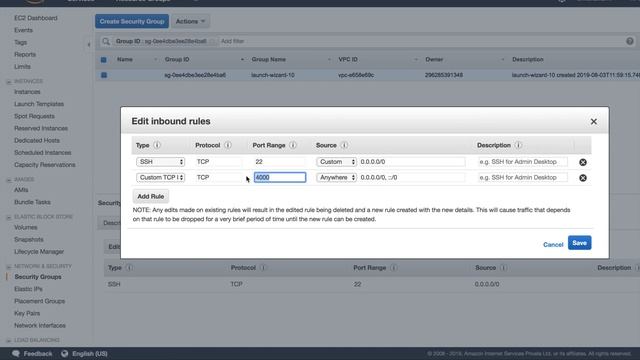Collapse the Elastic Block Store section
This screenshot has width=640, height=360.
click(9, 217)
